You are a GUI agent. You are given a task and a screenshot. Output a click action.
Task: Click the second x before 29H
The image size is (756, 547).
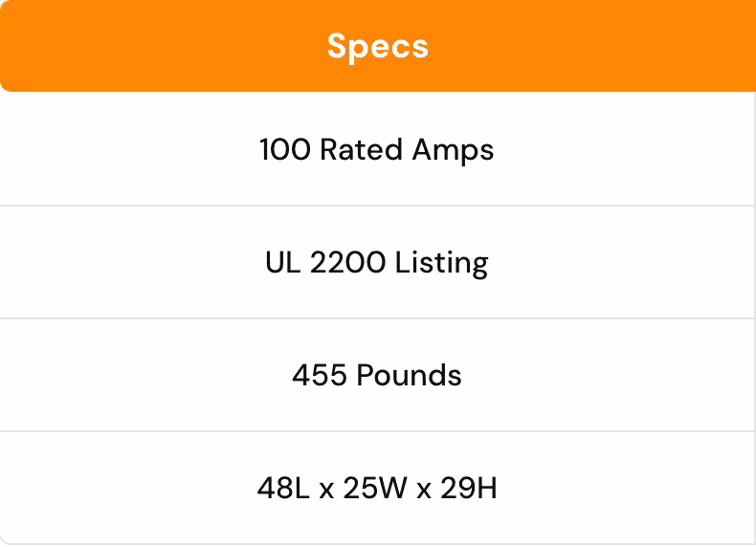coord(424,491)
